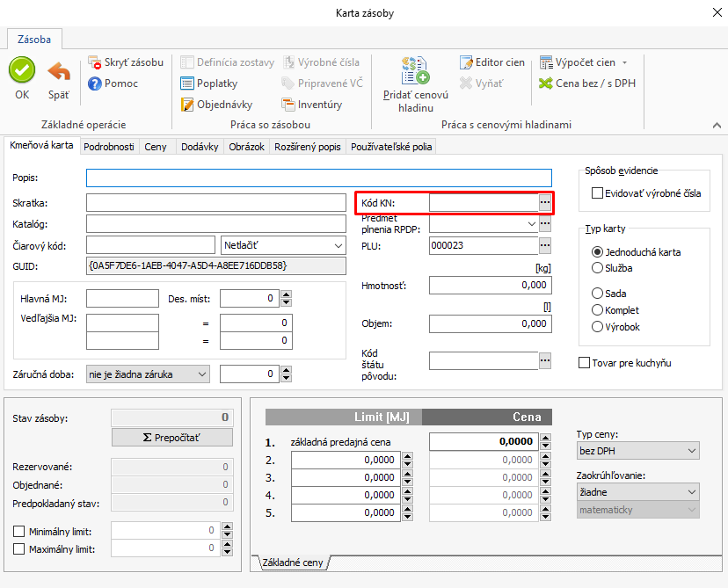Click the Skryť zásobu icon
728x588 pixels.
pos(96,63)
